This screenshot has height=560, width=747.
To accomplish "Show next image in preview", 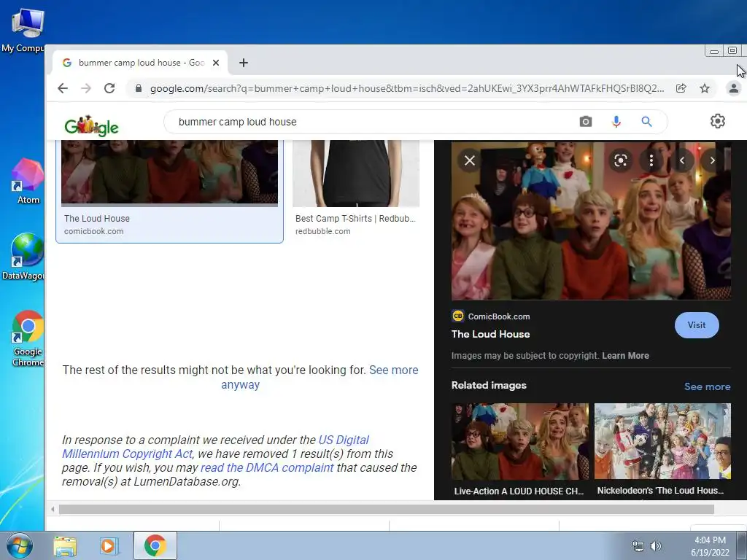I will click(712, 160).
